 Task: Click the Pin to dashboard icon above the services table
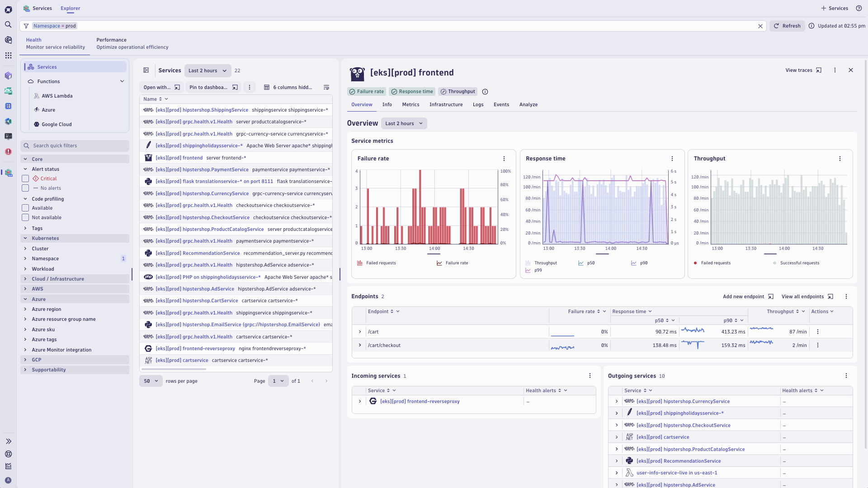pyautogui.click(x=235, y=87)
